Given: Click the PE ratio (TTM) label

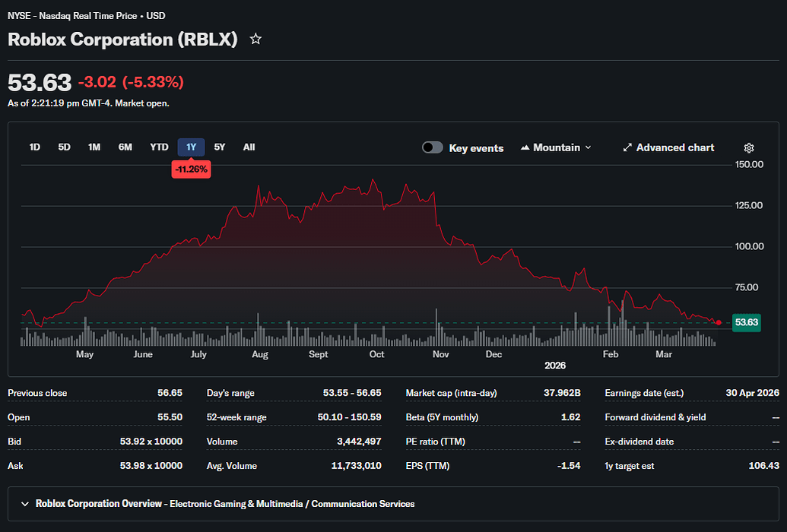Looking at the screenshot, I should point(435,441).
